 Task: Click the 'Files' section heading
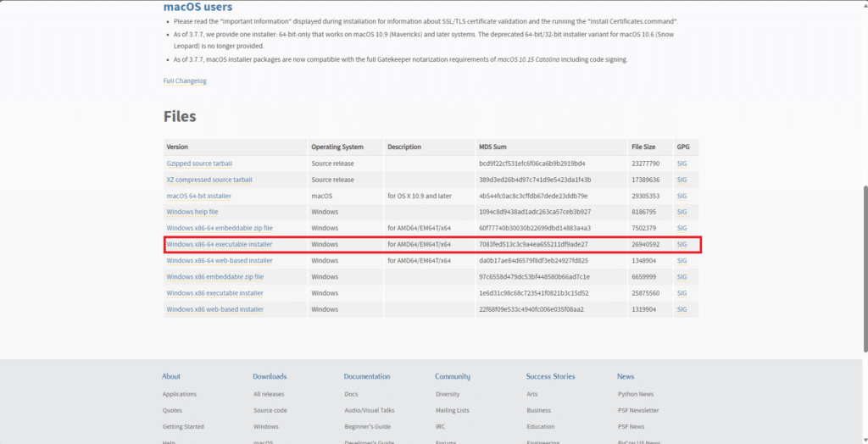[180, 117]
